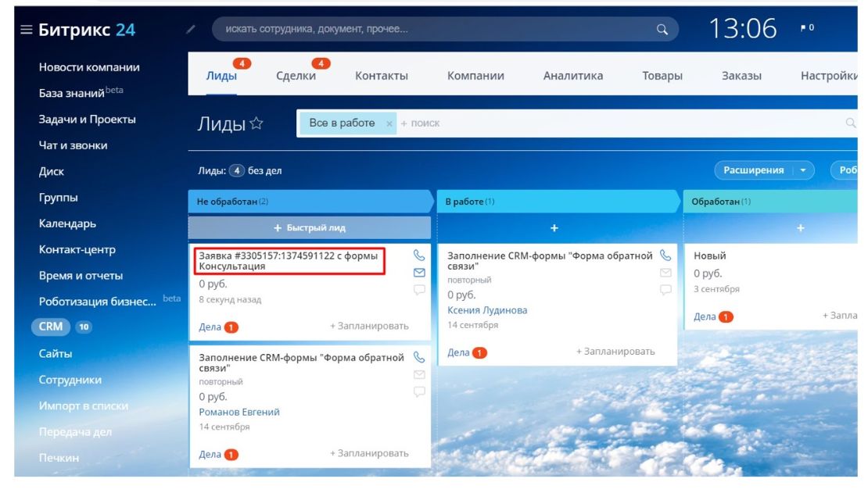Viewport: 868px width, 493px height.
Task: Click the 13:06 clock display
Action: pyautogui.click(x=743, y=28)
